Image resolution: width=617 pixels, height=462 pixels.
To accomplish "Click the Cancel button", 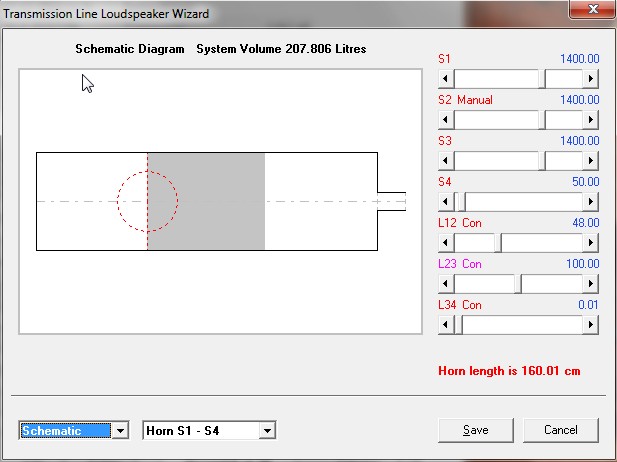I will coord(561,430).
